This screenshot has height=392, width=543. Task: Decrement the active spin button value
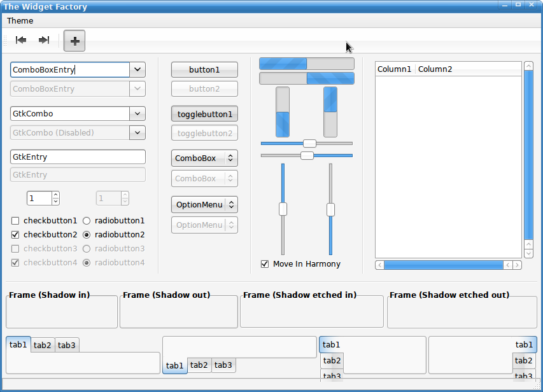pos(55,201)
